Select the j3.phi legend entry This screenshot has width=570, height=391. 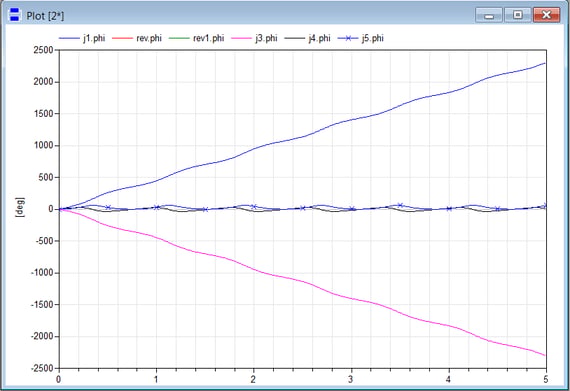pyautogui.click(x=254, y=38)
